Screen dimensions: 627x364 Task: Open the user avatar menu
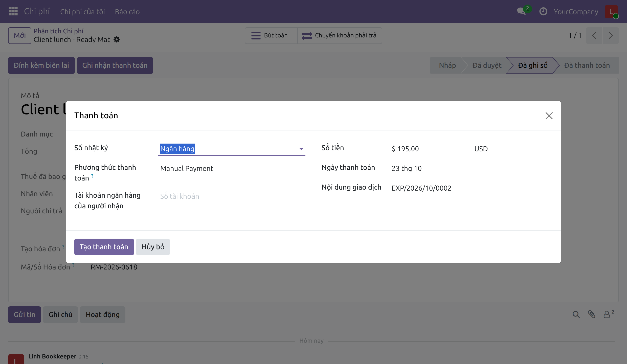[611, 12]
